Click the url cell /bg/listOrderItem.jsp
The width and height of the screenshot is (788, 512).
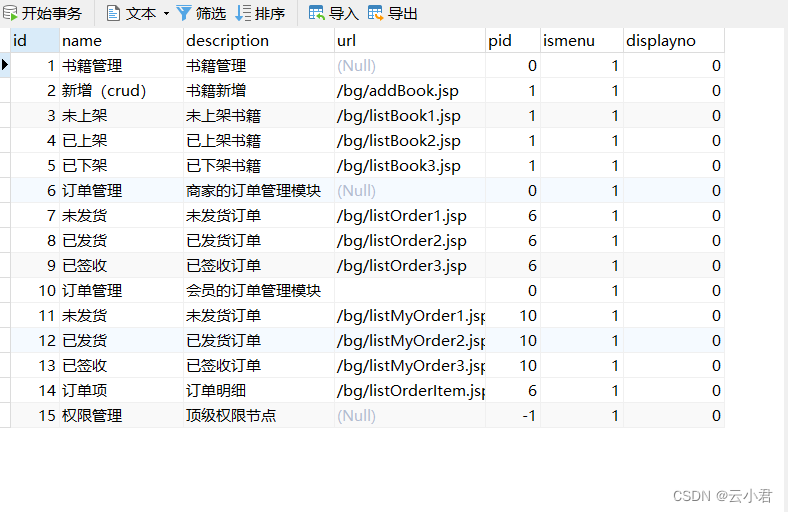click(x=410, y=390)
